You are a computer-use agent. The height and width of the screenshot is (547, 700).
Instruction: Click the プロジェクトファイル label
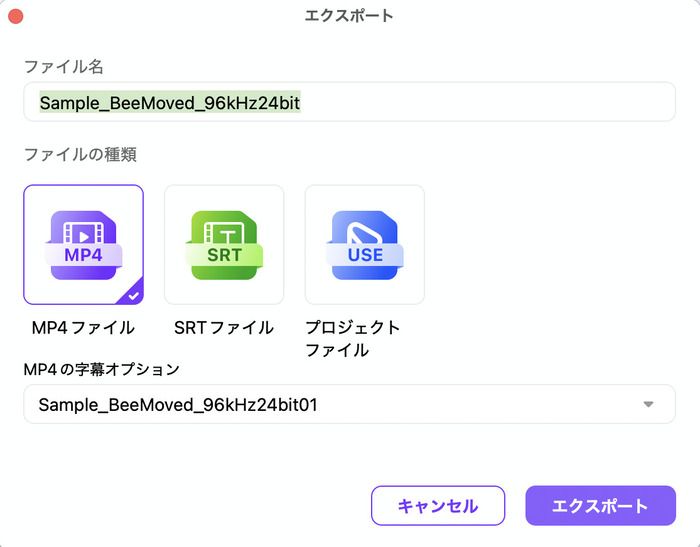(353, 338)
